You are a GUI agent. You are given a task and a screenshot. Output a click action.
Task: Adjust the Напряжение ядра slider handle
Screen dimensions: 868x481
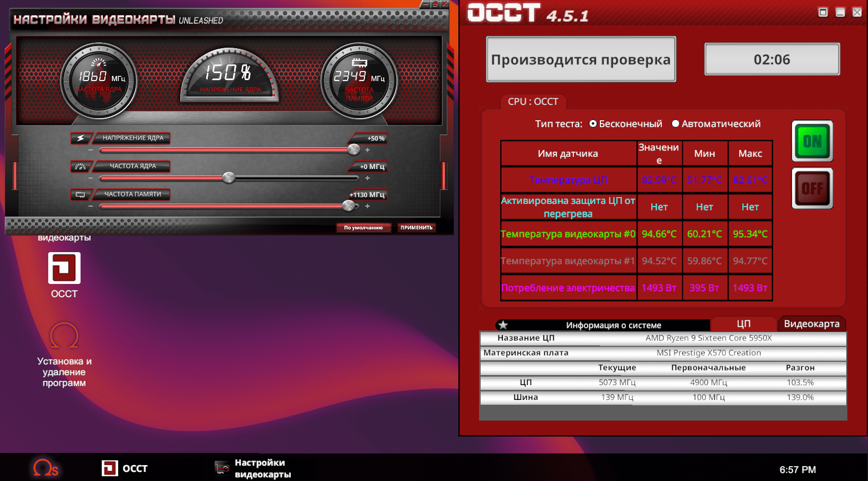[x=354, y=150]
